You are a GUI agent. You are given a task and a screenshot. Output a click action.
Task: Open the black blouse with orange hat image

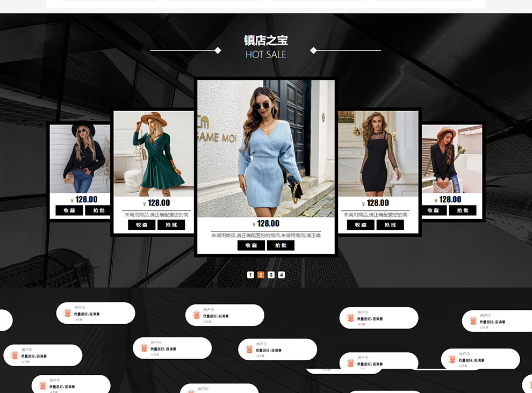[451, 159]
